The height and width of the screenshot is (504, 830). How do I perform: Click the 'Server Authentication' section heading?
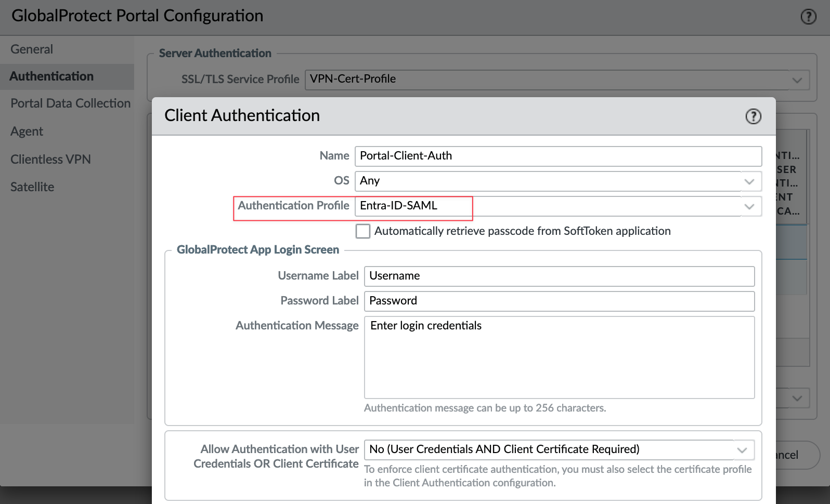point(215,54)
